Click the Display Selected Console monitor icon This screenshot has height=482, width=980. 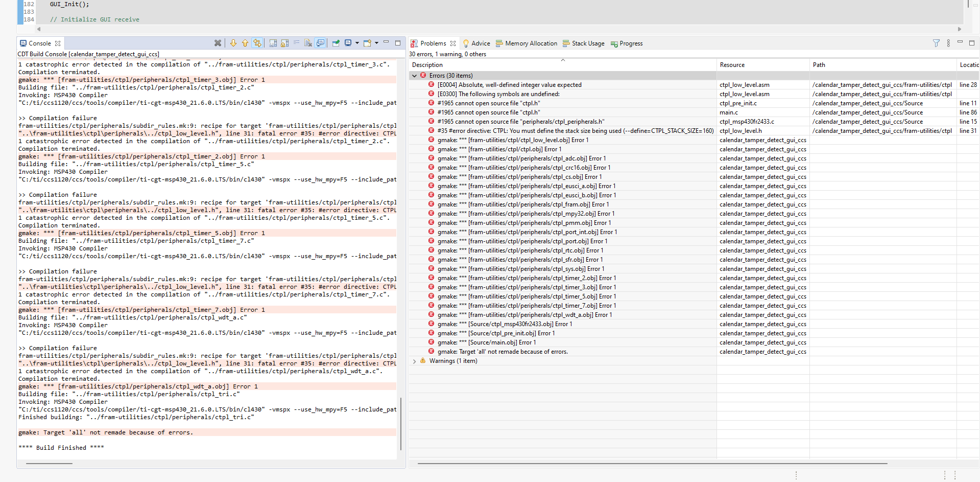(x=348, y=43)
